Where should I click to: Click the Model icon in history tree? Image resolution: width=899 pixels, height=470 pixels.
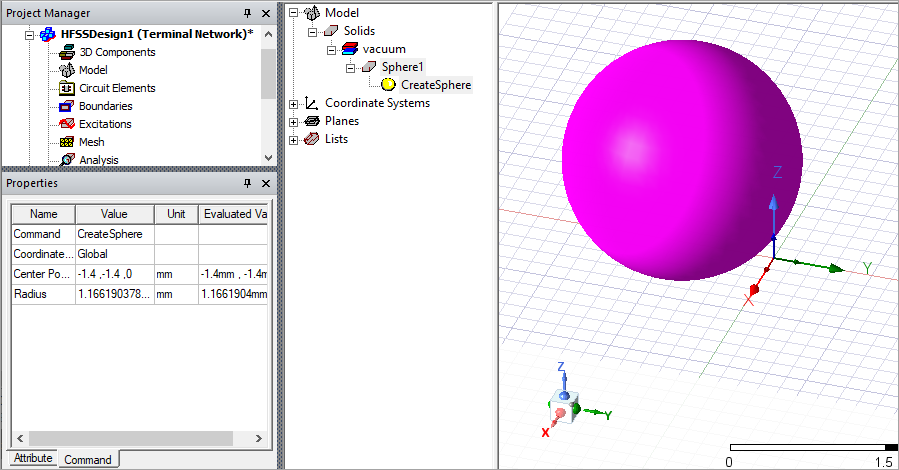[x=312, y=13]
